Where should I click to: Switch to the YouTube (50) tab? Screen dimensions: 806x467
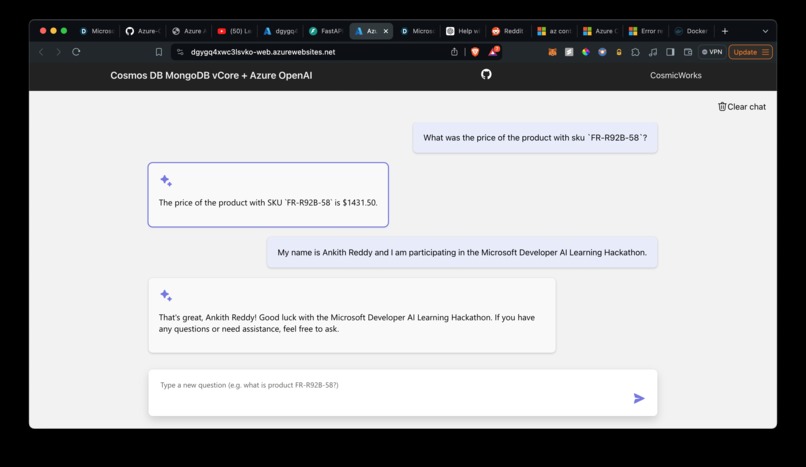(234, 31)
